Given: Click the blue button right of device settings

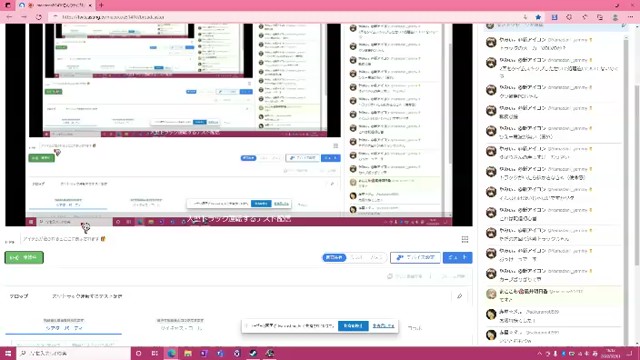Looking at the screenshot, I should [x=458, y=258].
